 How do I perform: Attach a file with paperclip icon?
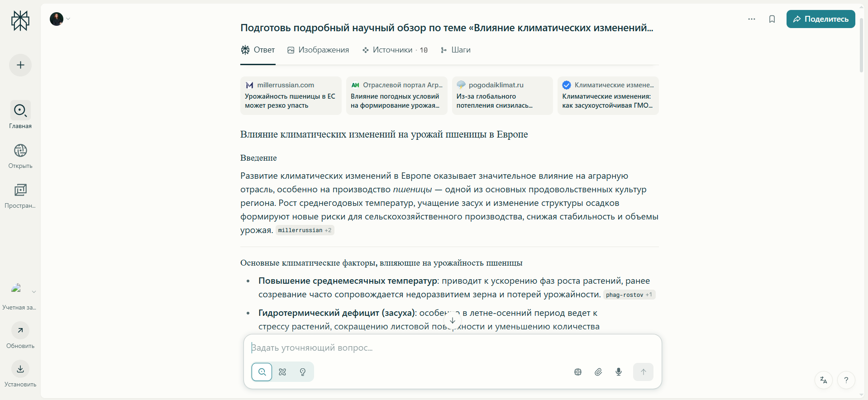[x=598, y=372]
